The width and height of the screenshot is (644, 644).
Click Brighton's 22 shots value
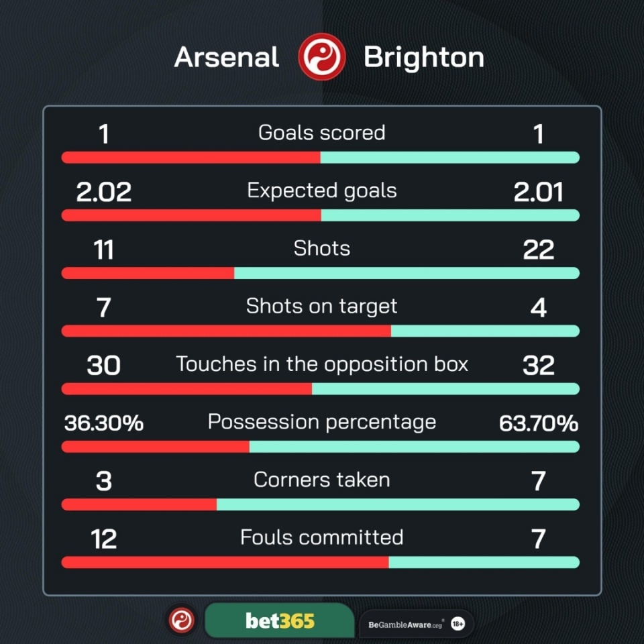pos(539,250)
